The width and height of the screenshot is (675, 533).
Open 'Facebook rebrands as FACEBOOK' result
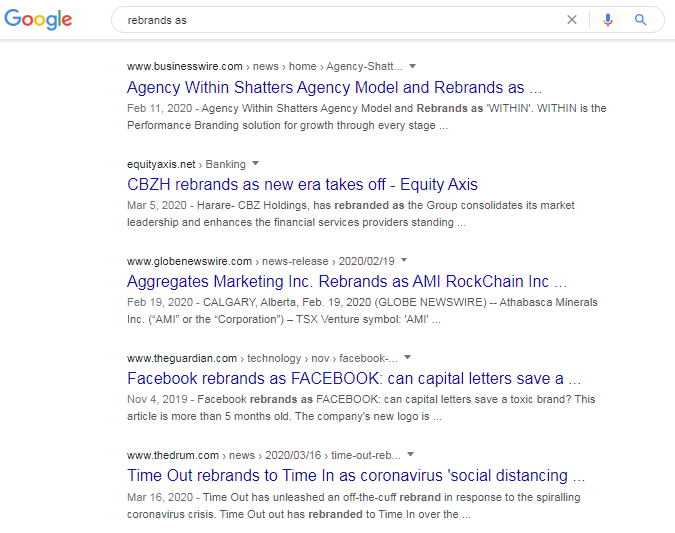(x=354, y=378)
